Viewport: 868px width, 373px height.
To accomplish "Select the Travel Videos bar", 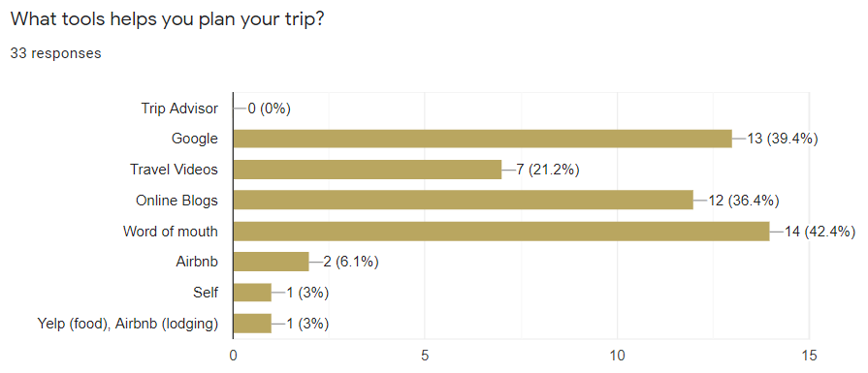I will [368, 170].
